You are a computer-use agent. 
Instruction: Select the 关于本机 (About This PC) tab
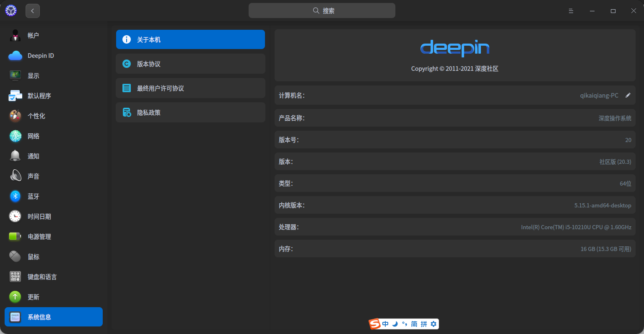point(190,39)
